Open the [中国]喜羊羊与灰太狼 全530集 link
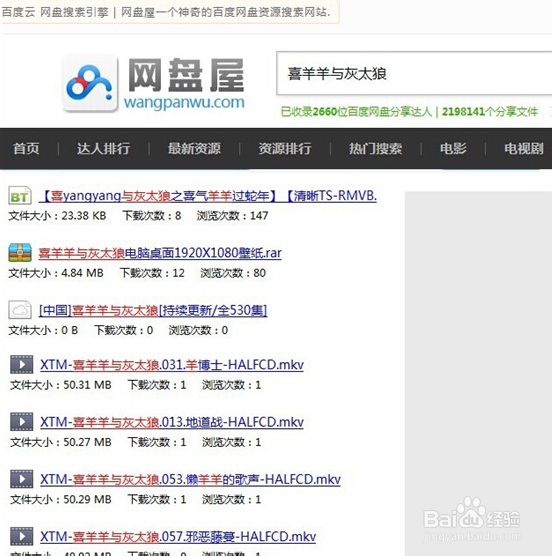The height and width of the screenshot is (556, 552). tap(153, 310)
